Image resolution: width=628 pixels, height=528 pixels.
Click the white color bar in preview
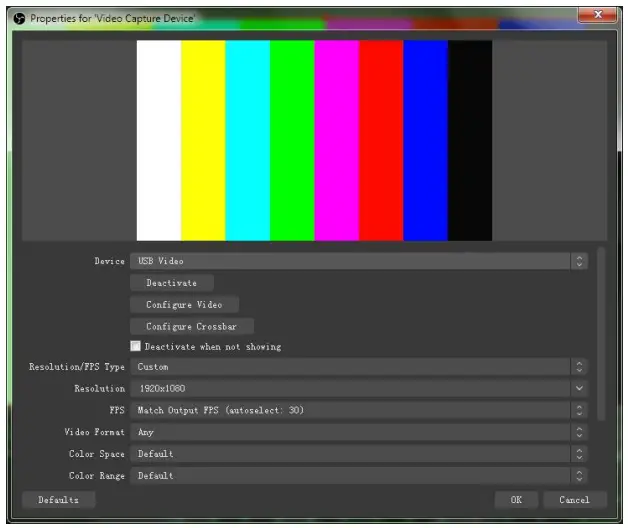159,140
